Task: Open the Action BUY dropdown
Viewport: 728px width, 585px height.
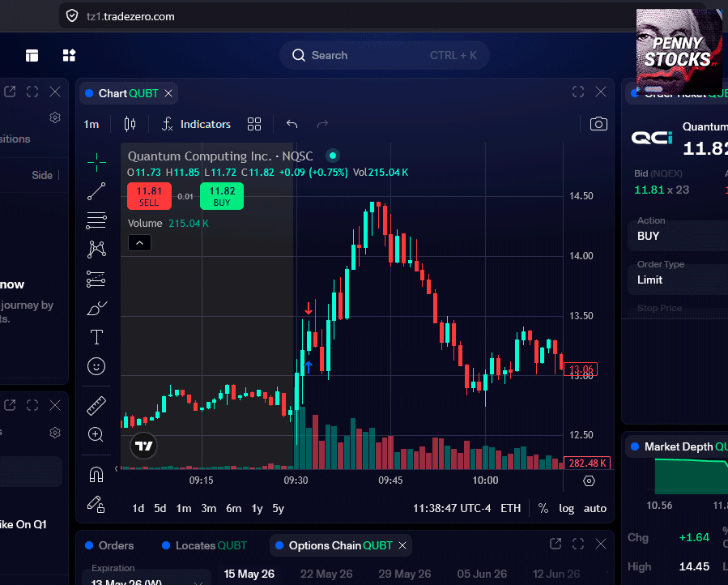Action: click(x=678, y=236)
